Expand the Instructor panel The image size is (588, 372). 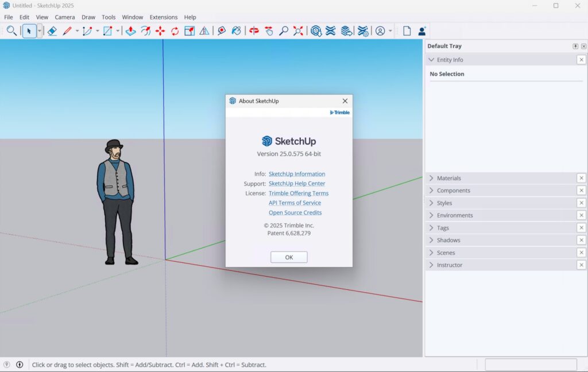[431, 265]
